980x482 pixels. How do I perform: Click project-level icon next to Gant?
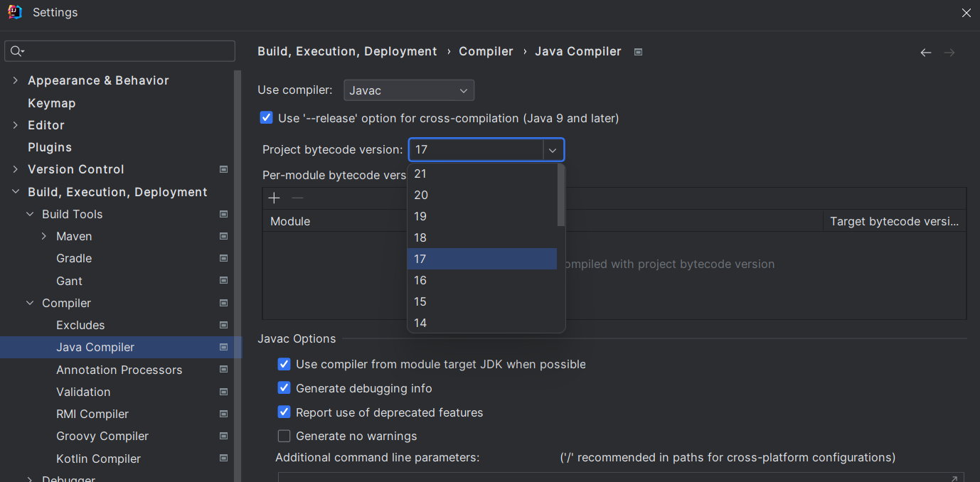224,281
